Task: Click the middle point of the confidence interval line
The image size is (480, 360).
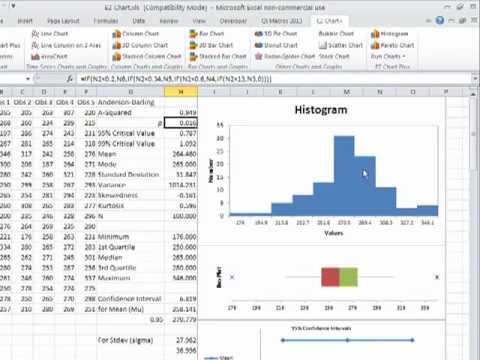Action: [x=347, y=340]
